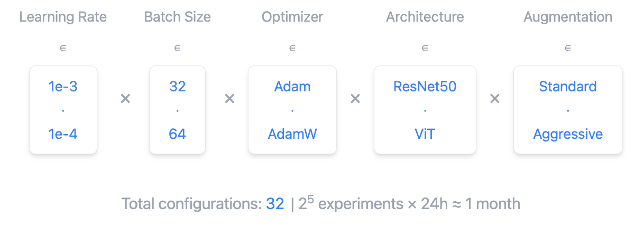Click the Learning Rate heading

coord(63,17)
